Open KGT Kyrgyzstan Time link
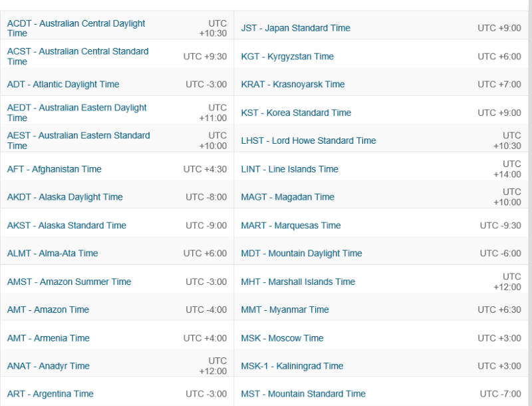The image size is (532, 406). tap(287, 57)
